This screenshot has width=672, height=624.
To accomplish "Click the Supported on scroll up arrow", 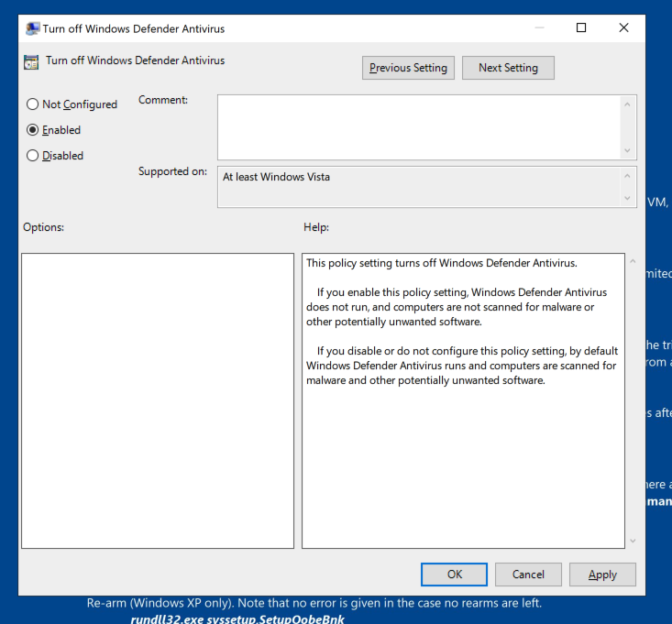I will tap(627, 176).
